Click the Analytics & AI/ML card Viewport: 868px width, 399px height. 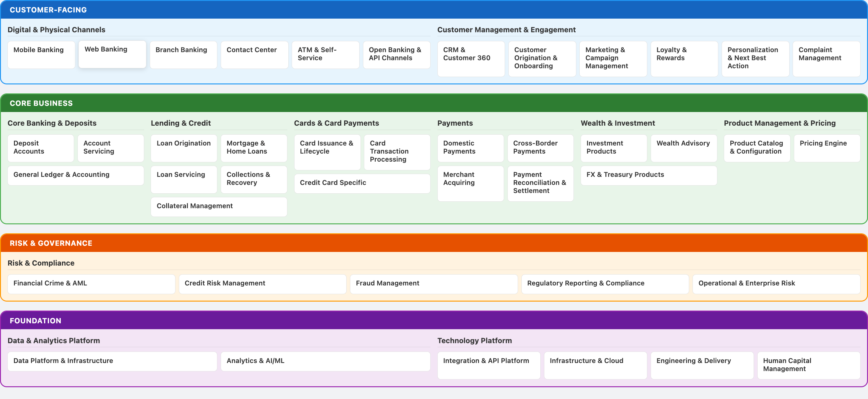(325, 361)
